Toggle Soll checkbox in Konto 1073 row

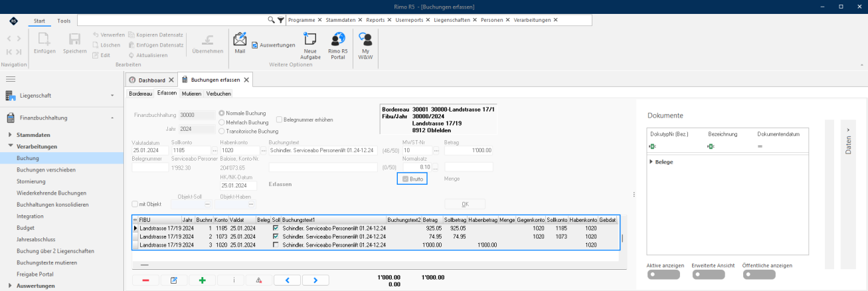click(276, 236)
